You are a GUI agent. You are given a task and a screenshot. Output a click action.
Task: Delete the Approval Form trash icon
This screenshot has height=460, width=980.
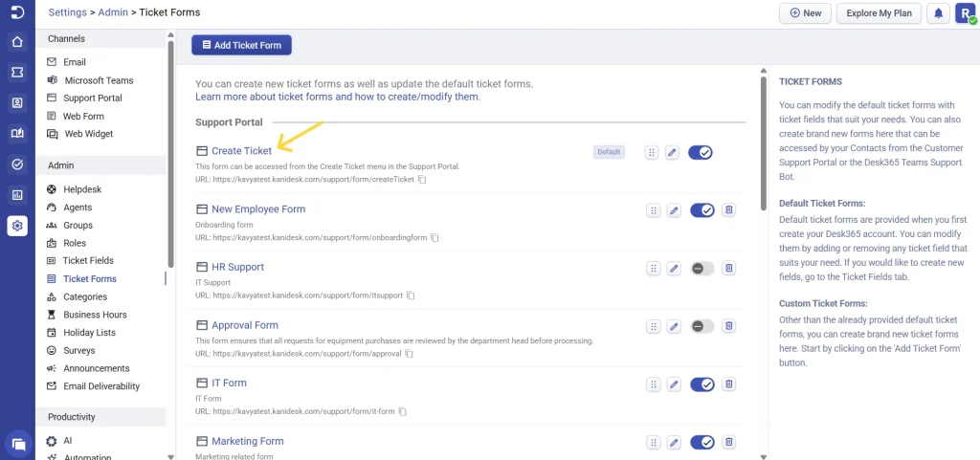[728, 326]
